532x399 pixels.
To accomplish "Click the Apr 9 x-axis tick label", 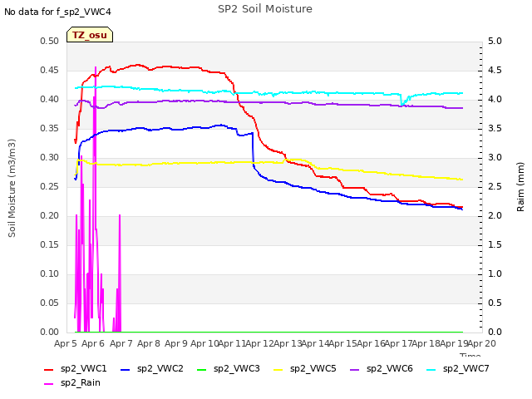I will click(176, 343).
